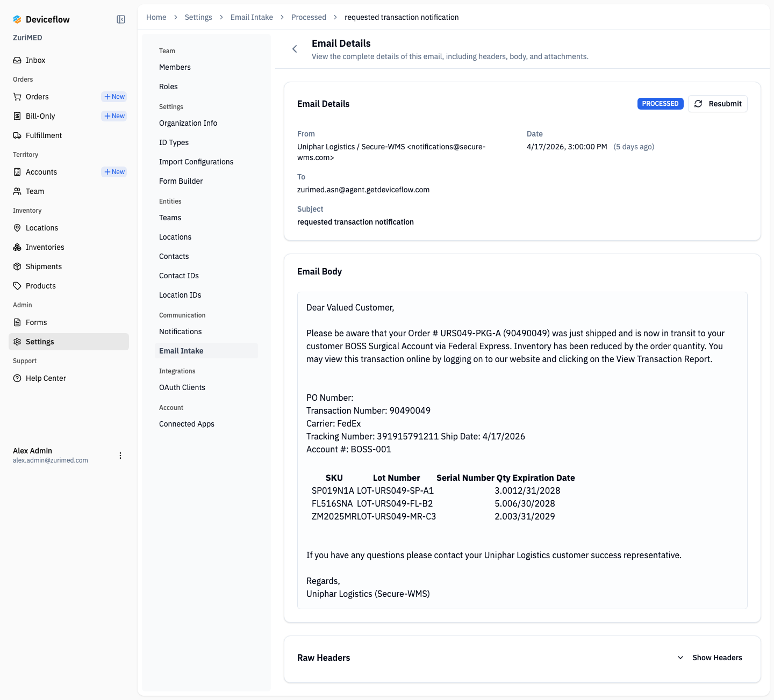Create a new Bill-Only order with +New
This screenshot has width=774, height=700.
pos(114,116)
